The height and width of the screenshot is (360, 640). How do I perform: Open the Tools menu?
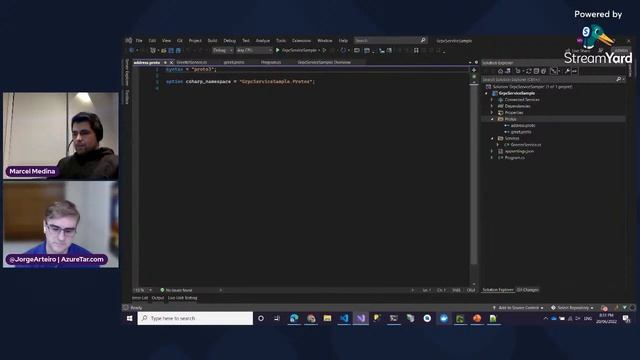[281, 40]
